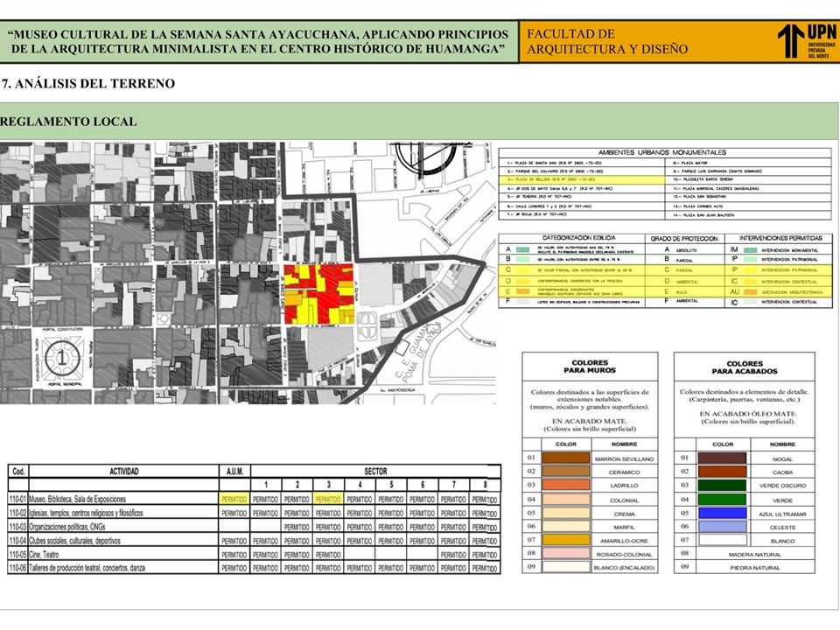Click the green category A legend swatch

tap(522, 249)
